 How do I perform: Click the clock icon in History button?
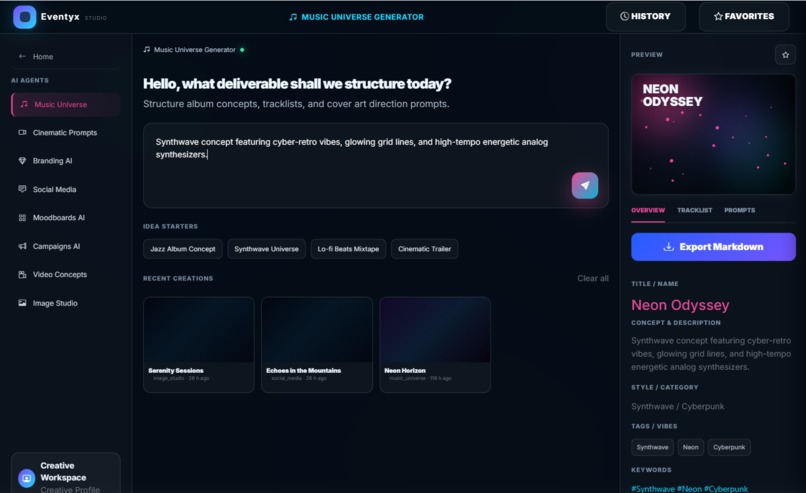coord(625,16)
